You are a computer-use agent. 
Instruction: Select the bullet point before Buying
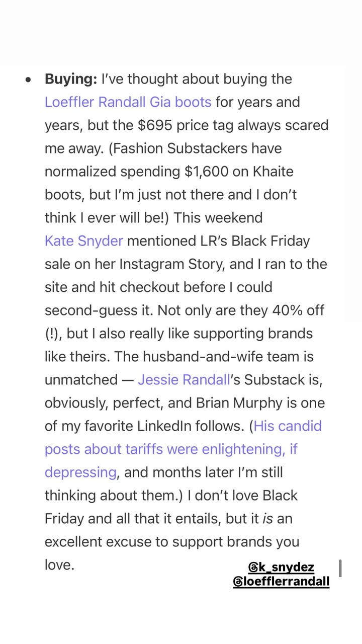click(x=28, y=79)
